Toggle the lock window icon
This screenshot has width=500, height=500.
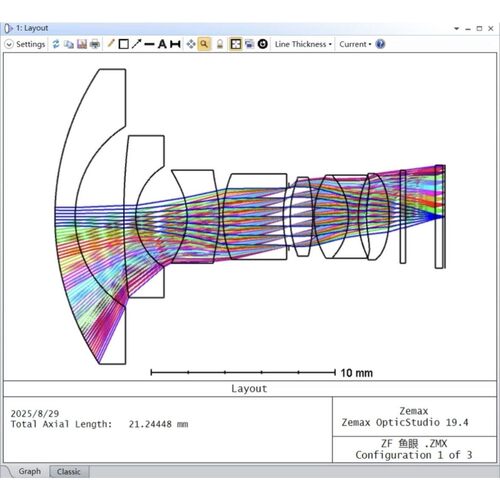pos(220,44)
